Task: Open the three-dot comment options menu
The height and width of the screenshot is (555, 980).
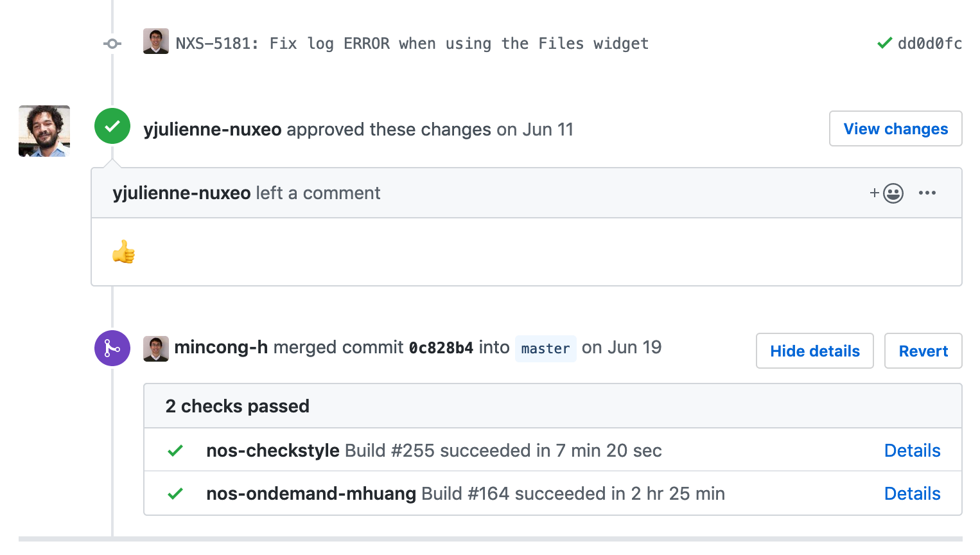Action: pyautogui.click(x=927, y=193)
